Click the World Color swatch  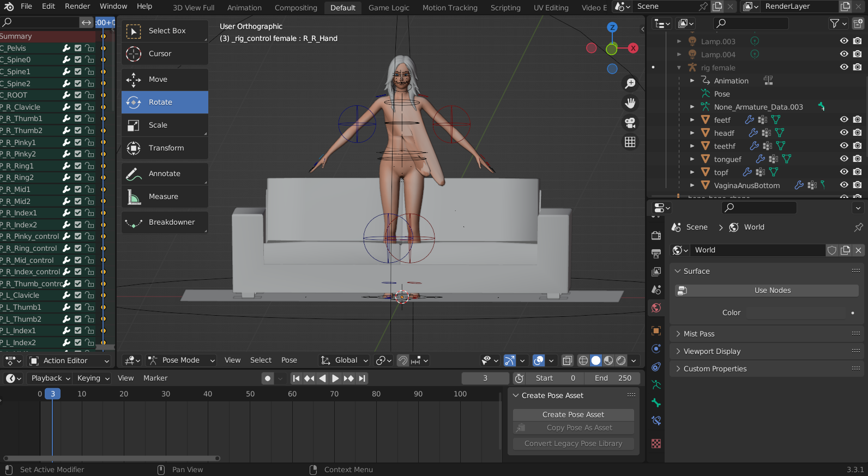[x=795, y=313]
